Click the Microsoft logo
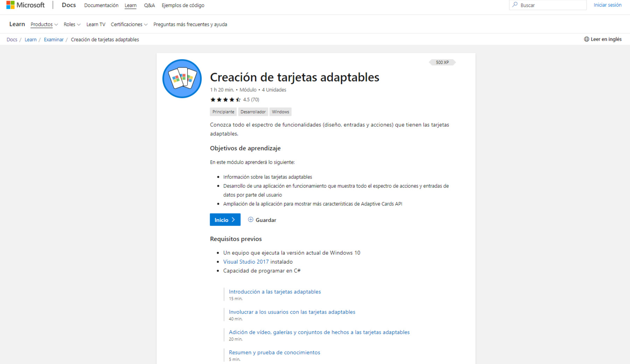Viewport: 630px width, 364px height. pos(26,5)
